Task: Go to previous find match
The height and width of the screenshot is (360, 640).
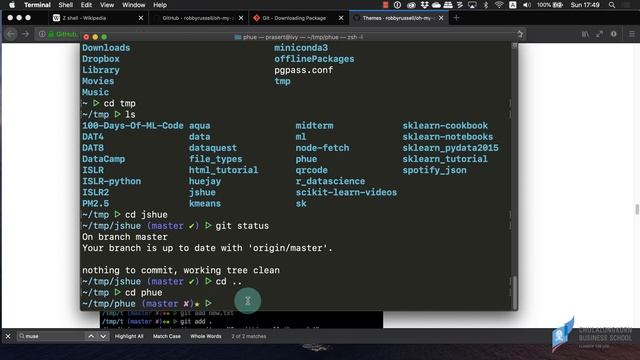Action: coord(91,336)
